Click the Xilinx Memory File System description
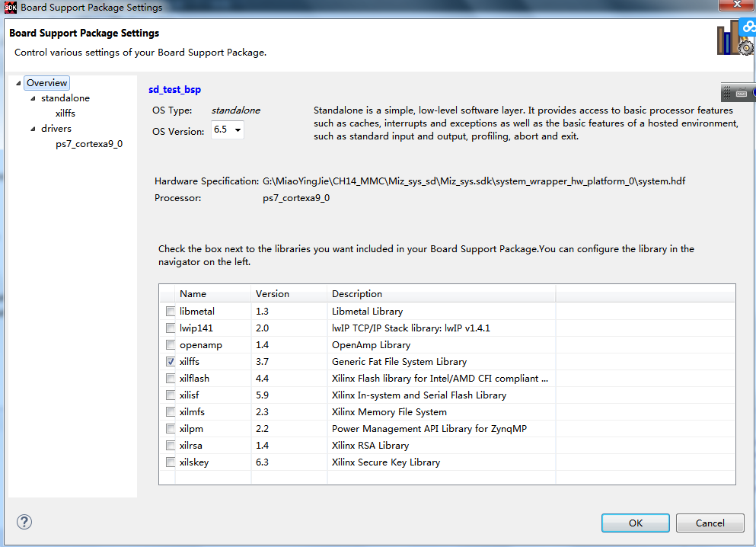Viewport: 756px width, 547px height. pyautogui.click(x=389, y=412)
